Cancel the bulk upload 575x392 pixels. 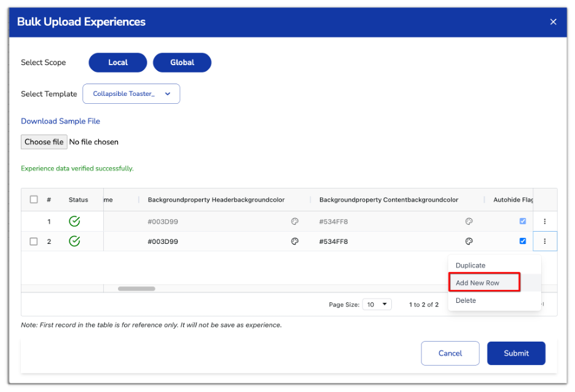click(450, 353)
